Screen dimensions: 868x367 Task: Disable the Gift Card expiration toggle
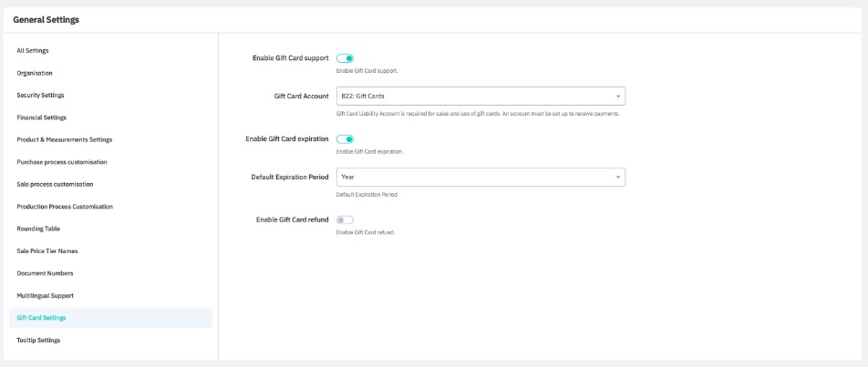pyautogui.click(x=345, y=139)
